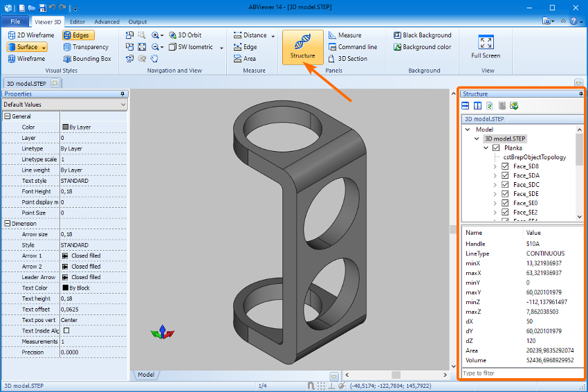This screenshot has height=392, width=588.
Task: Click the horizontal split layout icon in Structure panel
Action: tap(466, 106)
